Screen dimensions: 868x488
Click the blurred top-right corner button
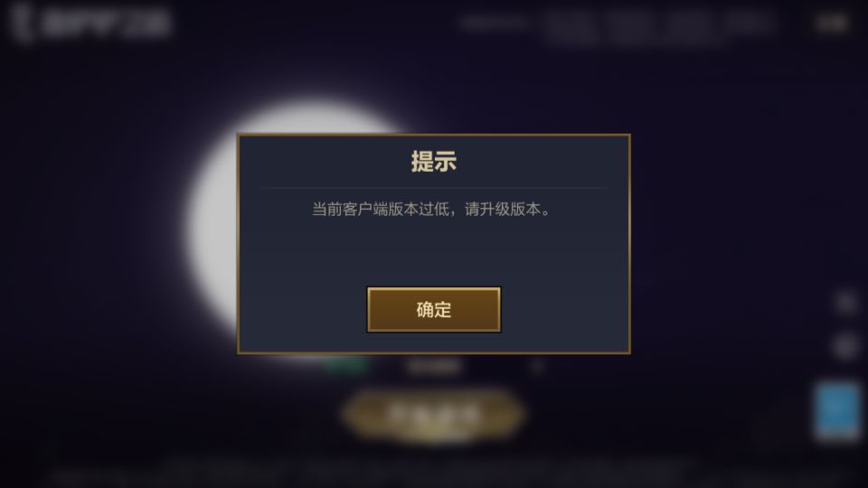[832, 23]
